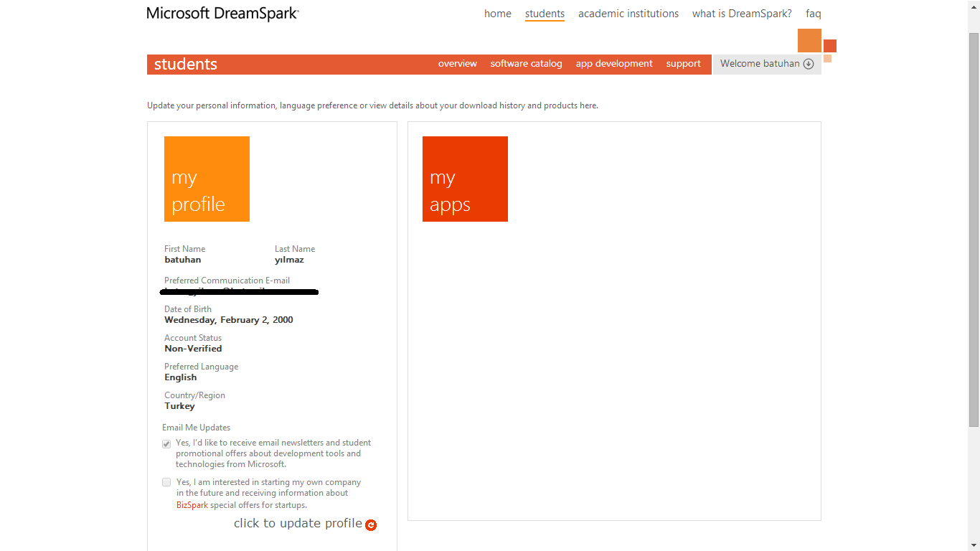Click the Non-Verified account status
980x551 pixels.
[x=193, y=349]
